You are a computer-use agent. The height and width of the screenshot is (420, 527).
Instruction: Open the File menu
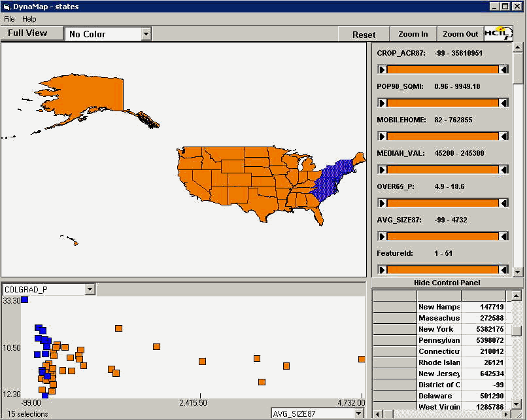coord(9,19)
